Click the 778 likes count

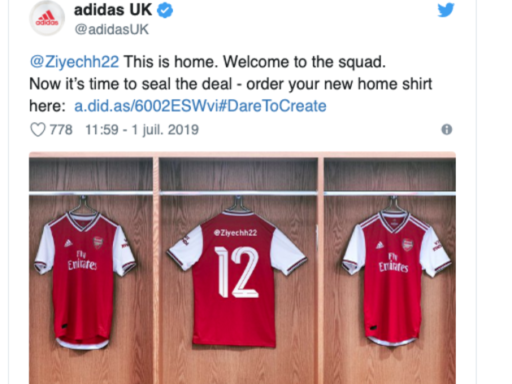[x=61, y=130]
